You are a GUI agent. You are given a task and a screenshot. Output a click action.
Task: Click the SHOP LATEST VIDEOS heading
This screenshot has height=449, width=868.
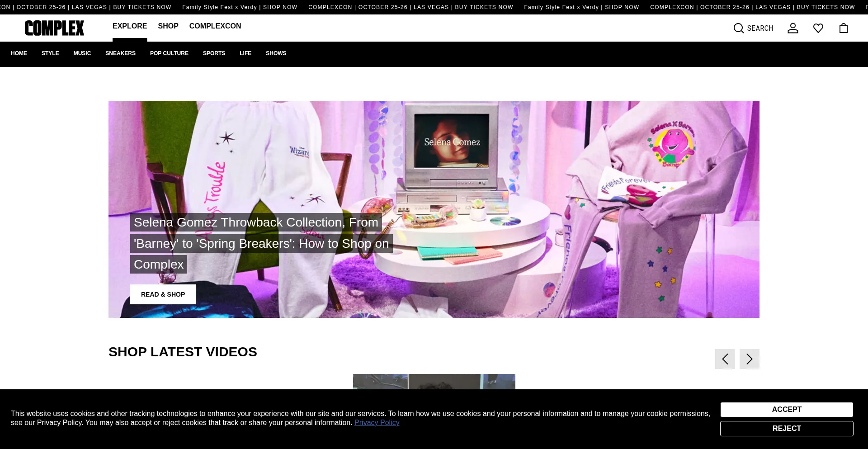click(x=183, y=352)
